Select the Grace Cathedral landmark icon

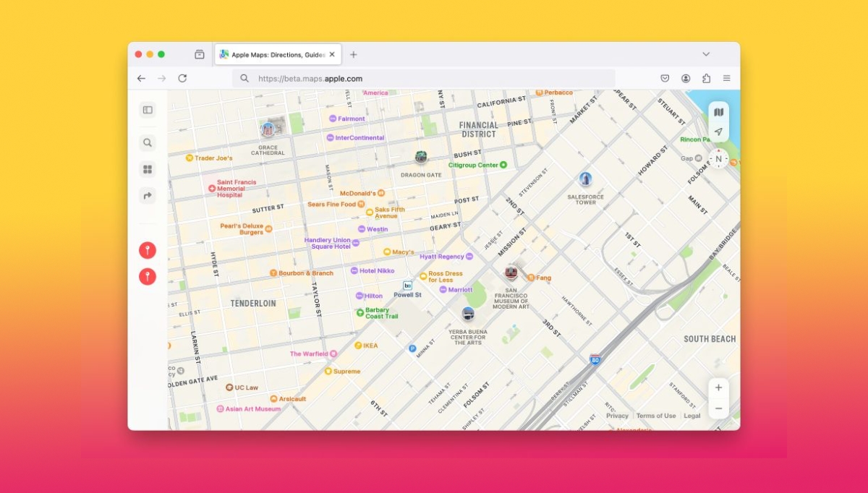[268, 129]
